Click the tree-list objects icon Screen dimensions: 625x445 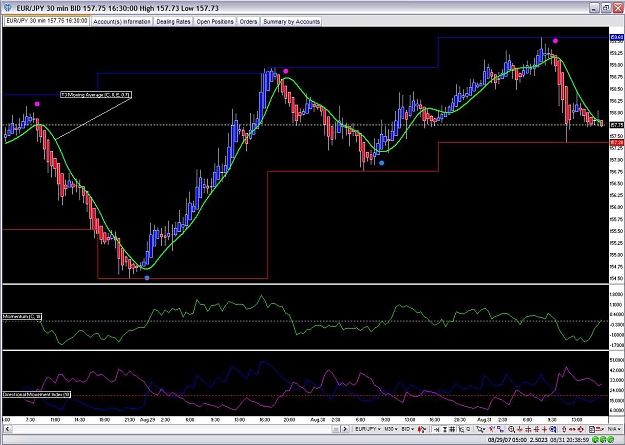[x=461, y=429]
